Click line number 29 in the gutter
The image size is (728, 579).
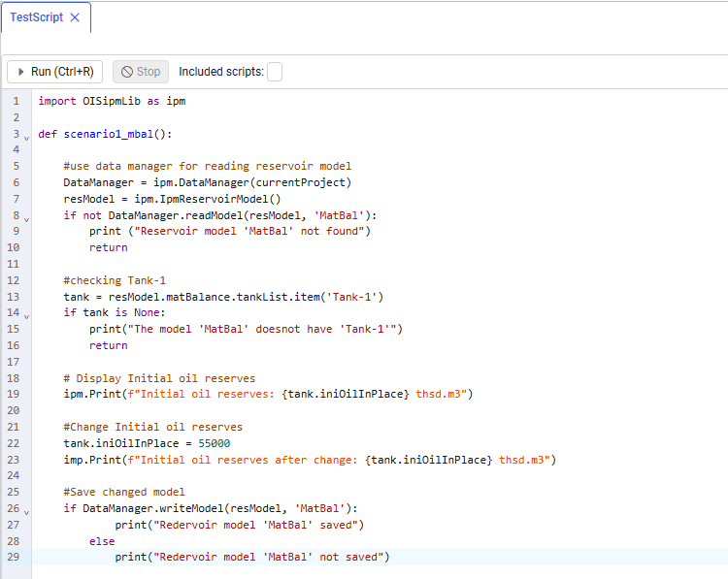pyautogui.click(x=14, y=557)
